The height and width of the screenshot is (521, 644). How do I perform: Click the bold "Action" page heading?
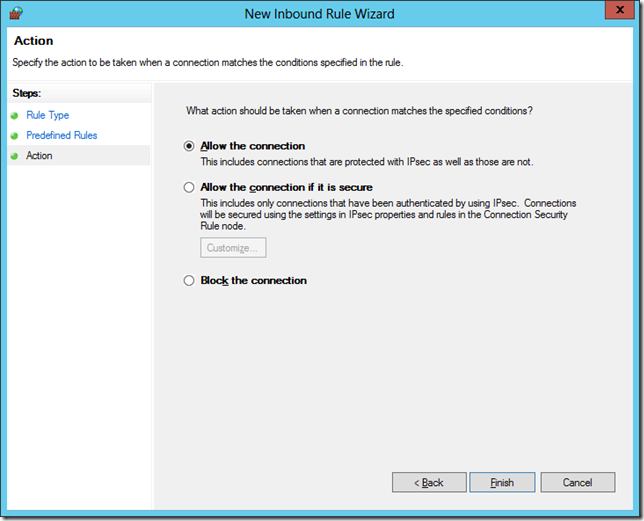(33, 41)
